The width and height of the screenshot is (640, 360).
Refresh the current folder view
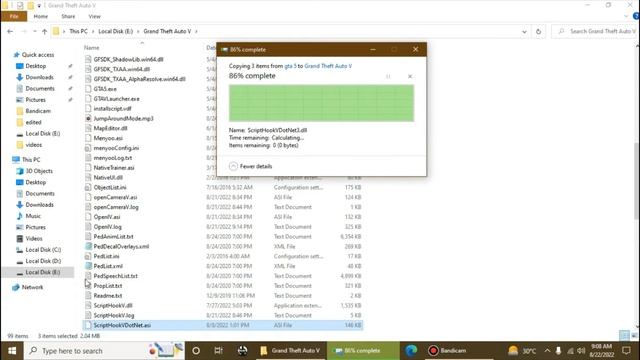point(538,31)
